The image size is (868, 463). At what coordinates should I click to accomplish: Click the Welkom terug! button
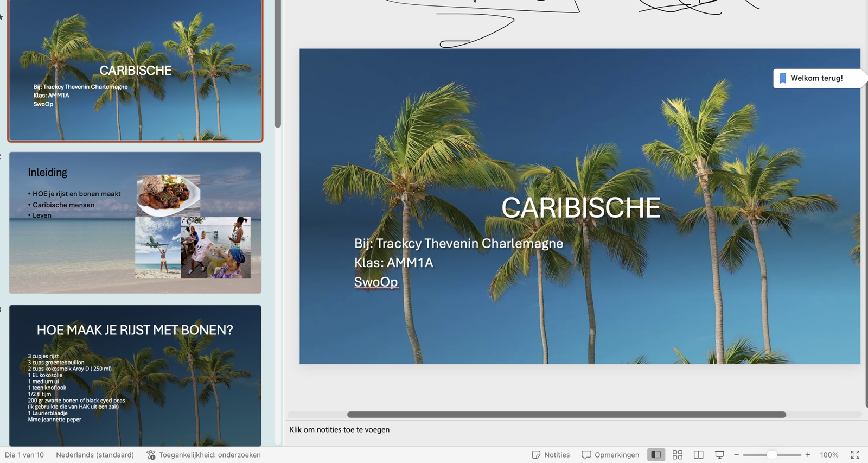pyautogui.click(x=816, y=78)
